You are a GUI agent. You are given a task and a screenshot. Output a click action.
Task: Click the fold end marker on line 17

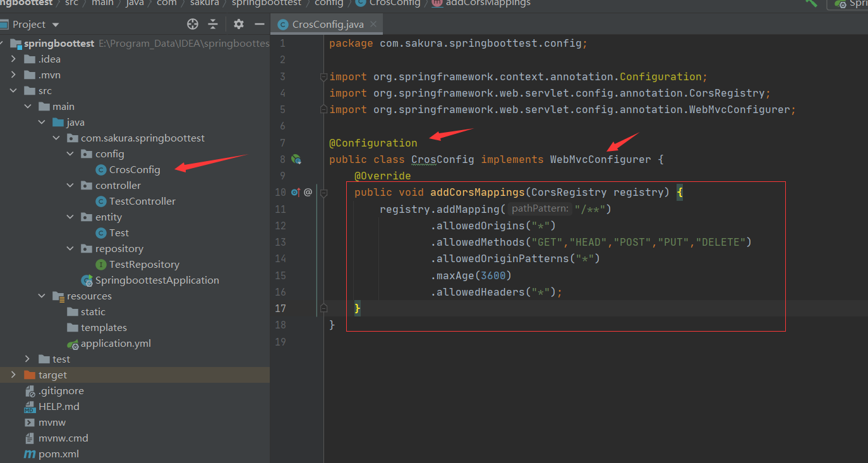pos(323,308)
